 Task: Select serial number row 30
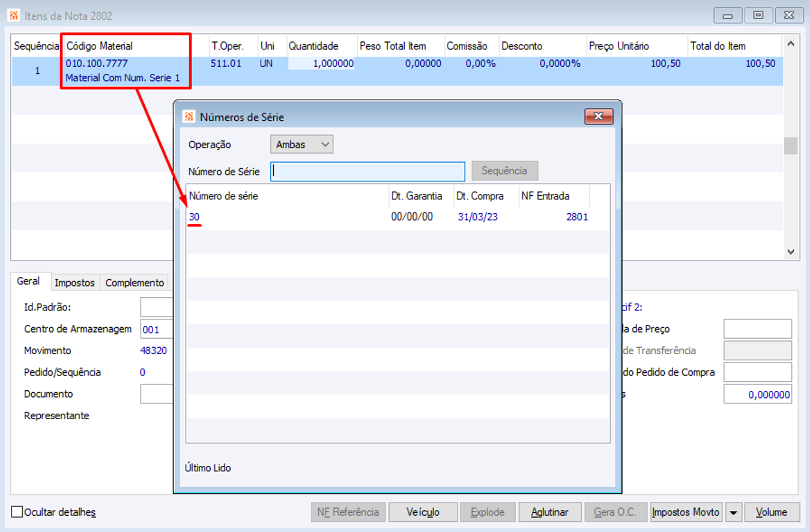(x=397, y=217)
